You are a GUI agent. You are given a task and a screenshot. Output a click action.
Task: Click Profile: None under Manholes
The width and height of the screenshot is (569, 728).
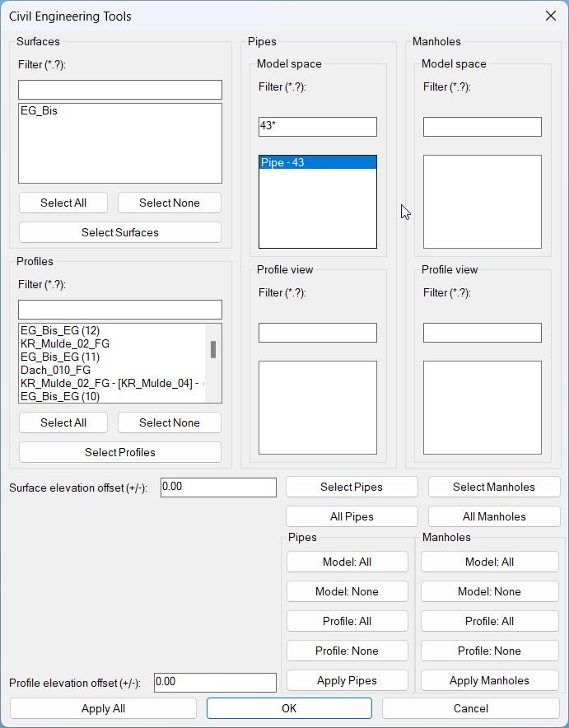point(490,651)
